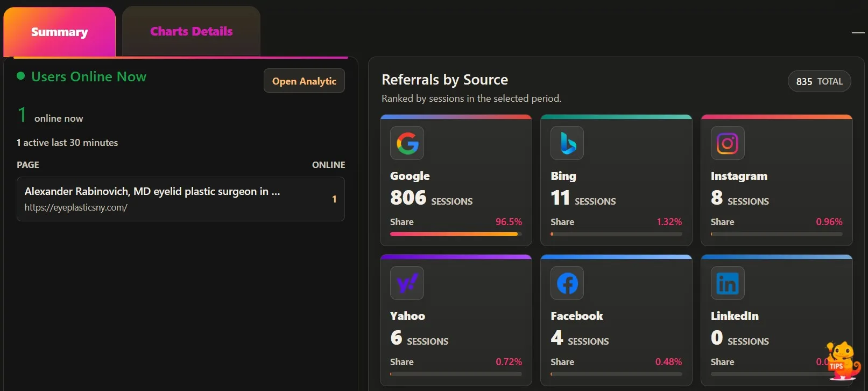Screen dimensions: 868x391
Task: Click the Referrals by Source heading
Action: point(444,80)
